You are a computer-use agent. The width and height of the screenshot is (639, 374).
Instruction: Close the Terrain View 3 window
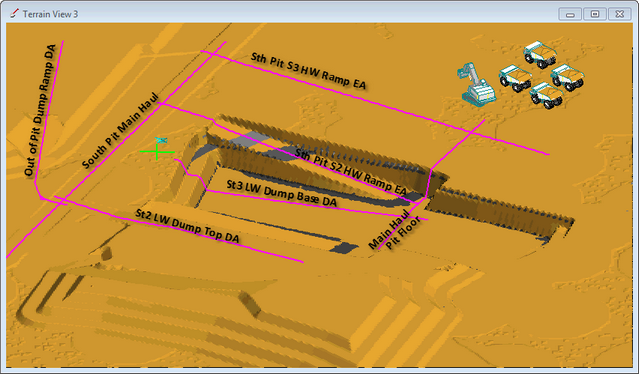coord(620,14)
